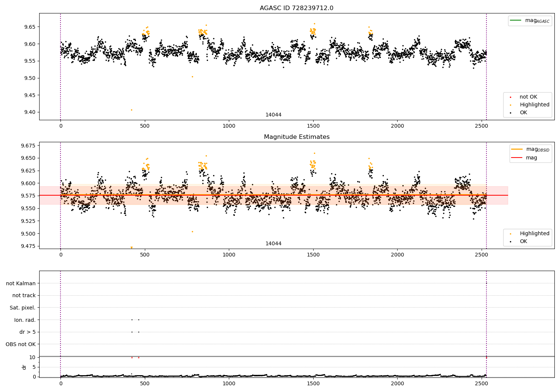Click the 2500 x-tick under the top plot
The image size is (560, 392).
[x=482, y=126]
